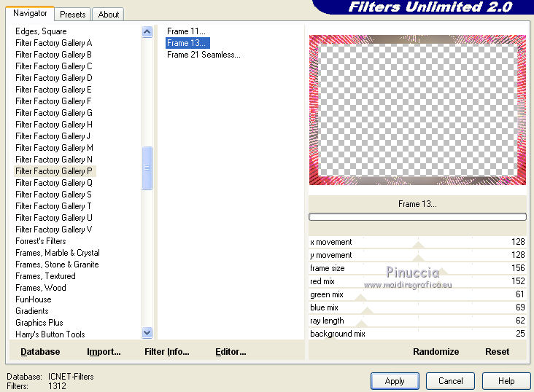Open the Presets tab
The width and height of the screenshot is (534, 392).
pyautogui.click(x=72, y=15)
